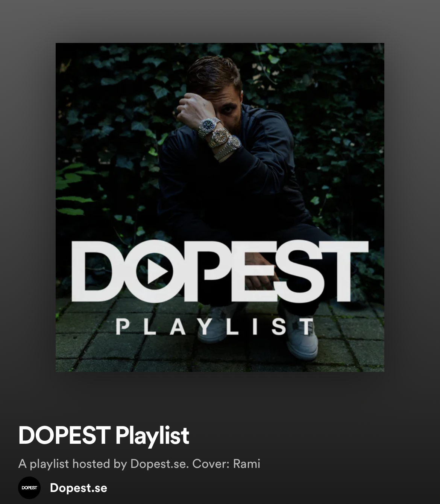
Task: Click 'Dopest.se.' within the description line
Action: pyautogui.click(x=159, y=464)
